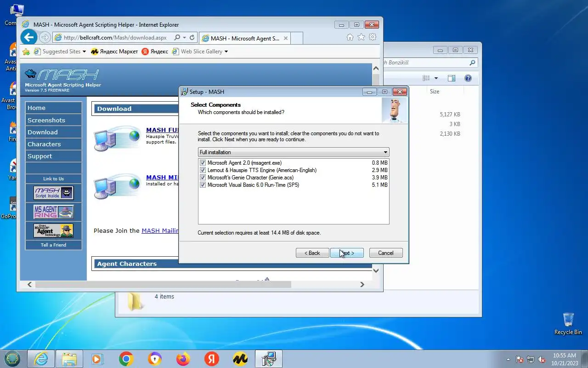Close the MASH browser tab
Image resolution: width=588 pixels, height=368 pixels.
coord(286,38)
